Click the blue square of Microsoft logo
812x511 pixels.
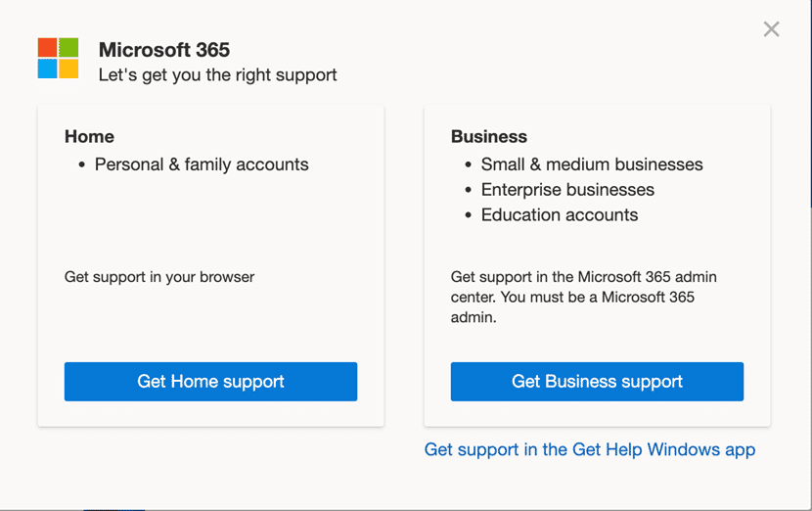pos(47,69)
